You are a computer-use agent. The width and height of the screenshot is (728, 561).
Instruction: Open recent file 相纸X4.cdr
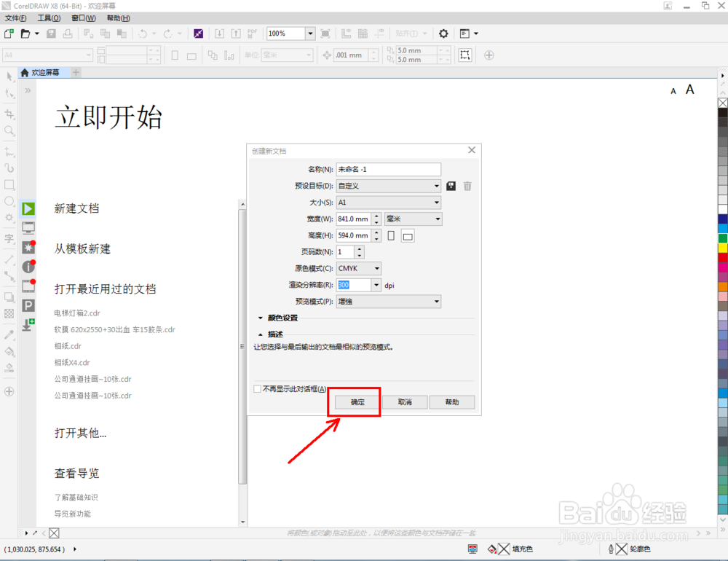(72, 363)
